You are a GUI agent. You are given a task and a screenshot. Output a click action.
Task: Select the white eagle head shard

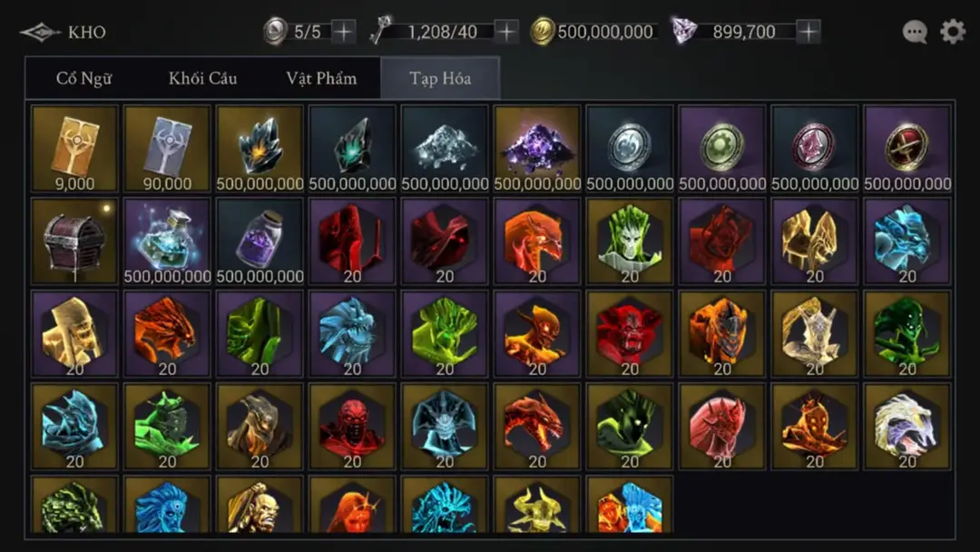906,427
